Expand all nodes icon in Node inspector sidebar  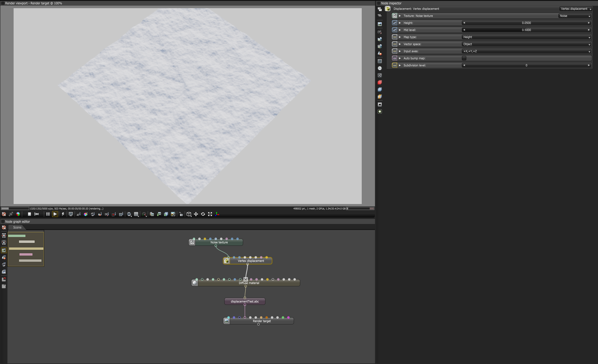380,9
